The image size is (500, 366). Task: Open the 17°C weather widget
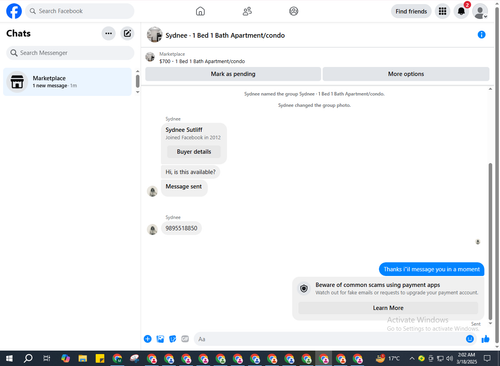pyautogui.click(x=388, y=358)
